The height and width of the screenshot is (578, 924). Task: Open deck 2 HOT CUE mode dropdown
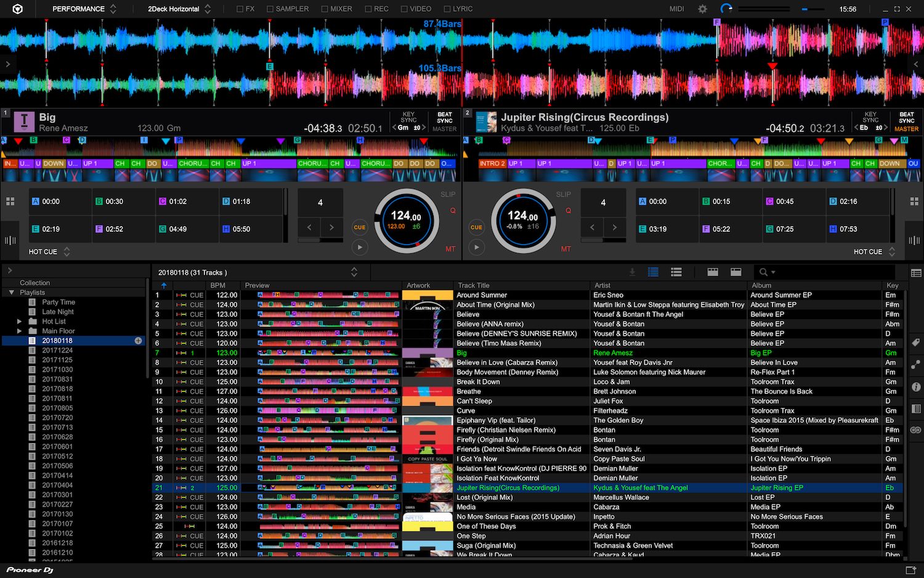click(874, 252)
